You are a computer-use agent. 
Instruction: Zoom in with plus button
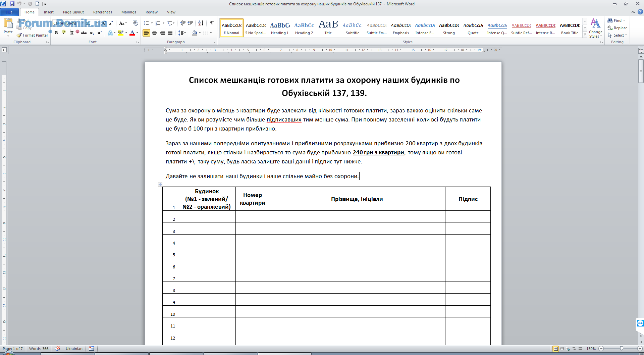point(640,349)
